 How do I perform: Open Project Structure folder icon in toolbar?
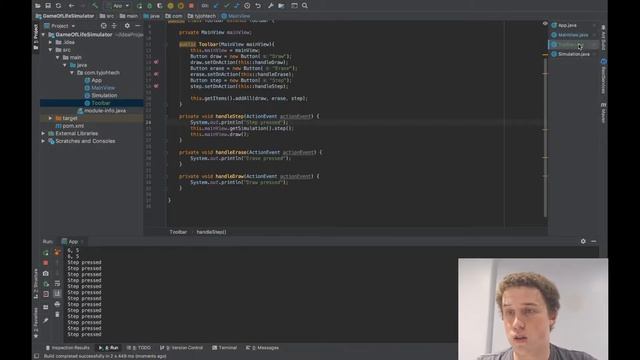click(x=281, y=6)
